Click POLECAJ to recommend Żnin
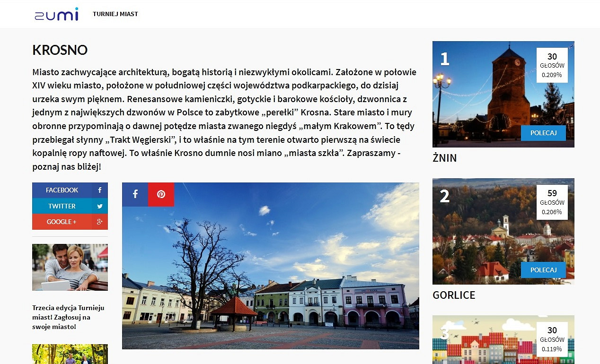 [543, 133]
